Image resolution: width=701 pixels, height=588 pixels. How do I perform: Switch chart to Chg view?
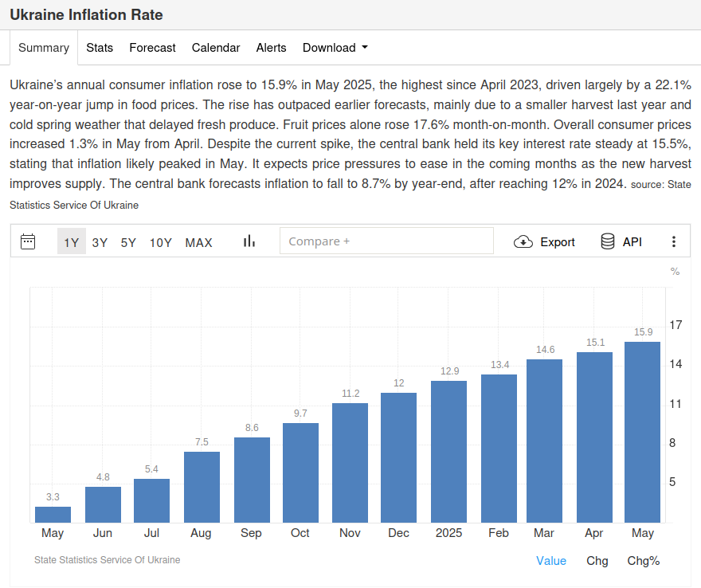tap(597, 561)
